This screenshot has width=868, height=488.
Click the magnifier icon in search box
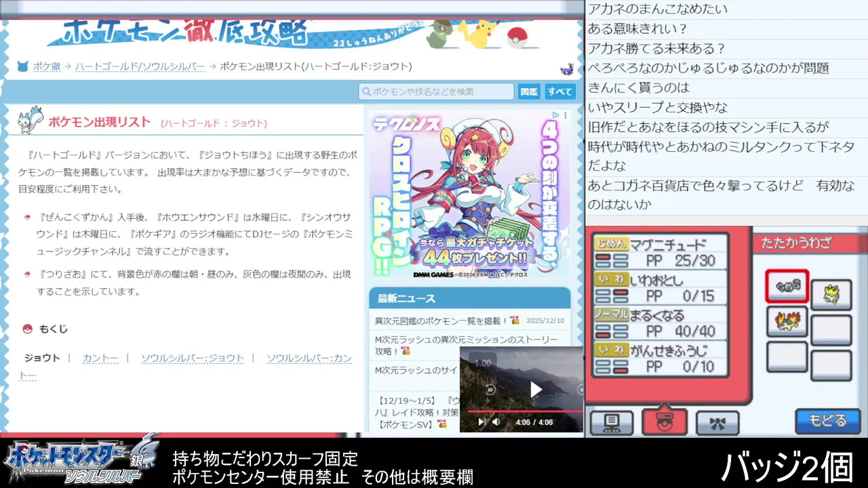click(366, 91)
